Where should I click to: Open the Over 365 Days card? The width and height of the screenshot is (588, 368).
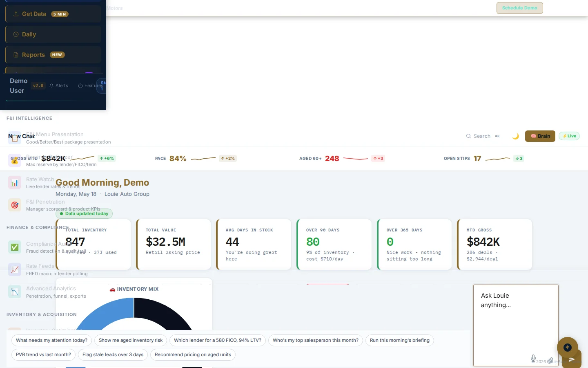(414, 245)
